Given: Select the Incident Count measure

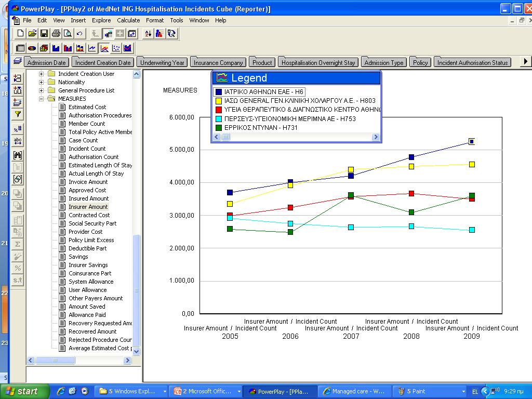Looking at the screenshot, I should pos(87,149).
